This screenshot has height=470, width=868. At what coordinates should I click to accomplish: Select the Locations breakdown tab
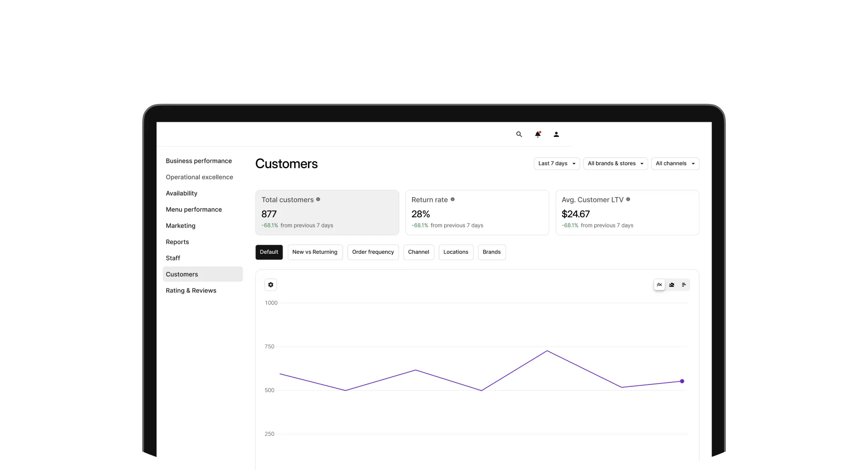456,252
